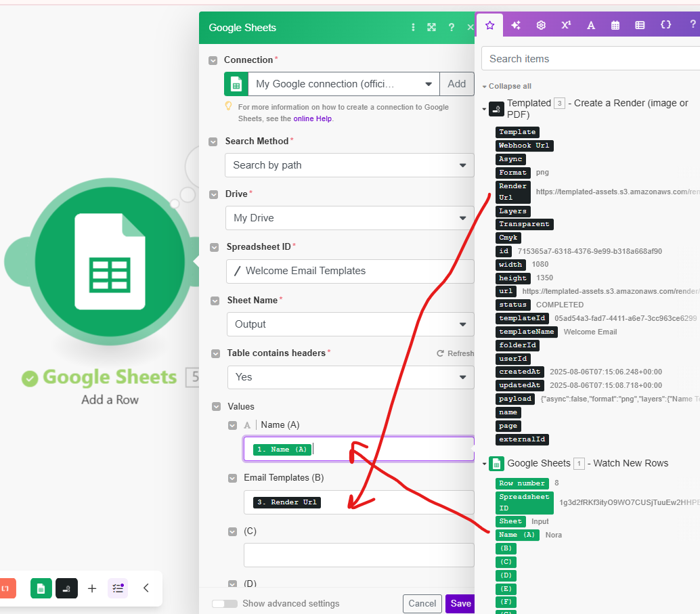
Task: Toggle the Search Method field checkbox
Action: (x=213, y=141)
